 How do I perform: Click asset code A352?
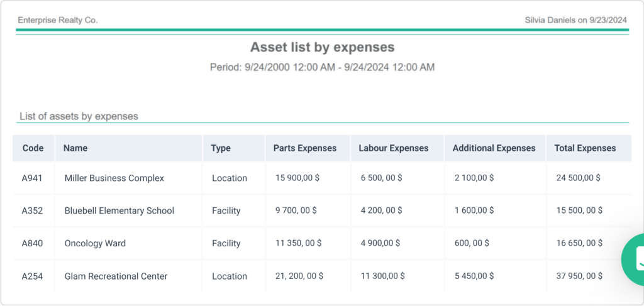coord(32,211)
